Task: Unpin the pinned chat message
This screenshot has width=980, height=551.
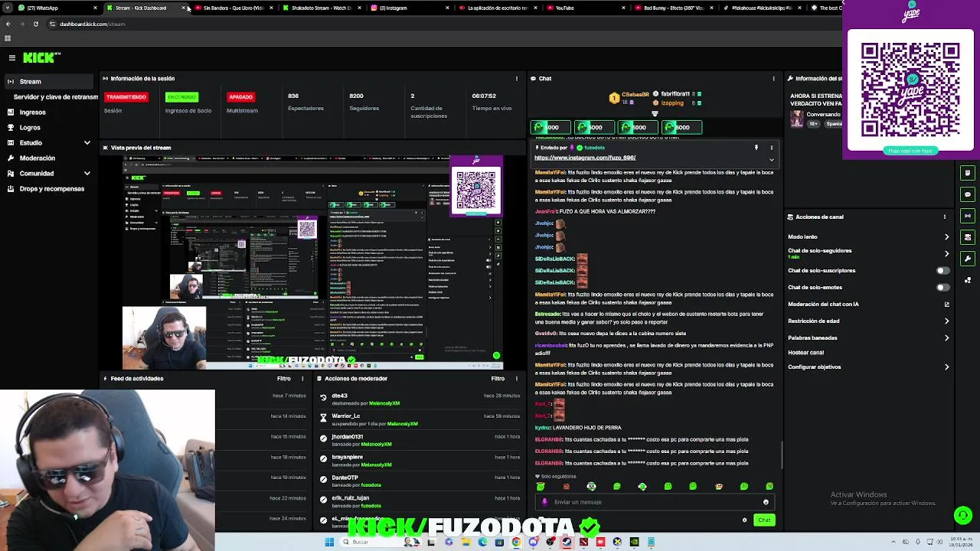Action: pos(756,148)
